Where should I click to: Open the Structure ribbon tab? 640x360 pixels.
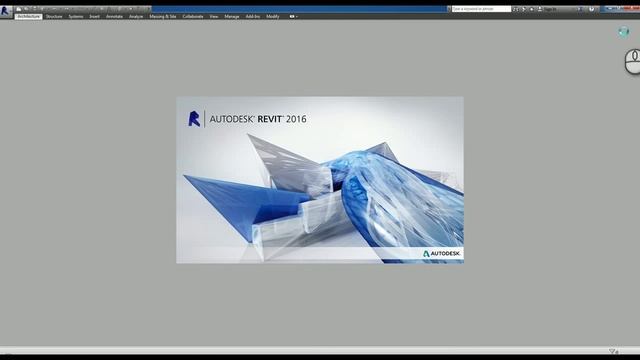pyautogui.click(x=54, y=17)
